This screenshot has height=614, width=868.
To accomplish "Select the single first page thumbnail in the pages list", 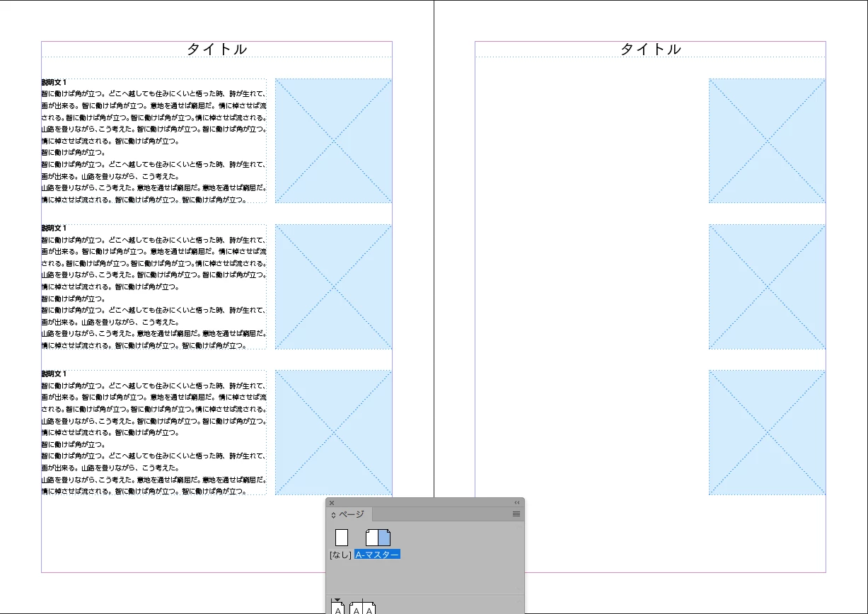I will click(x=338, y=608).
